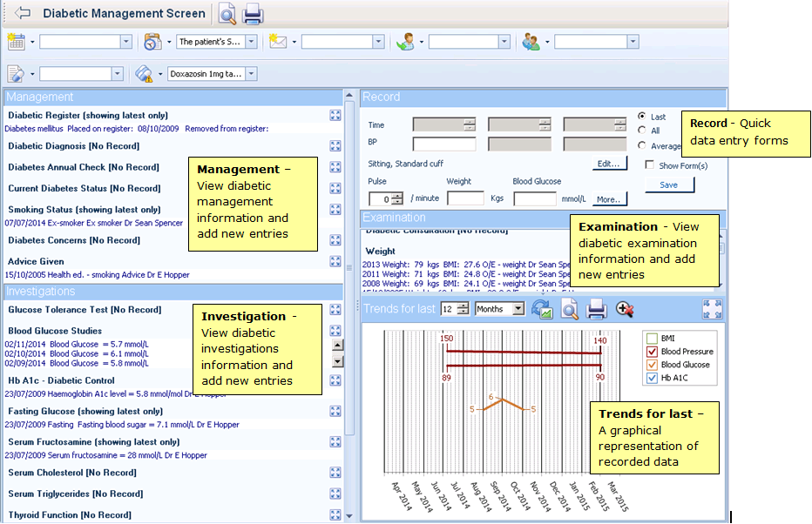The width and height of the screenshot is (812, 524).
Task: Open print preview in the top header
Action: coord(227,14)
